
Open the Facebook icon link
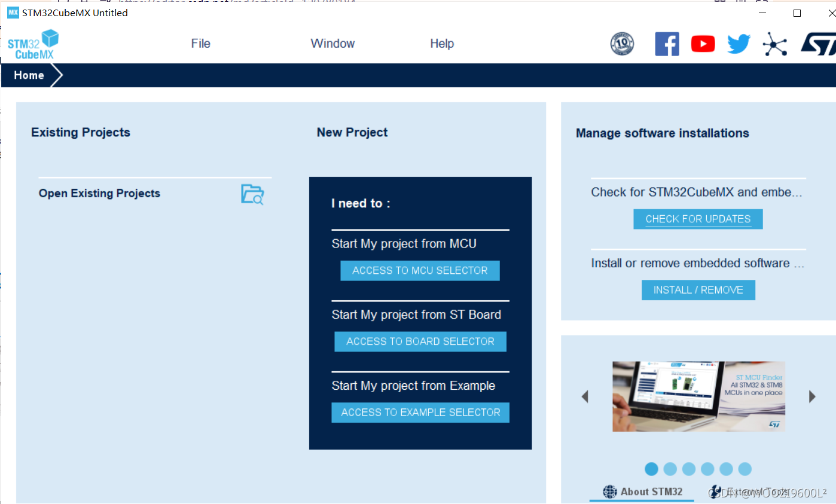tap(667, 44)
